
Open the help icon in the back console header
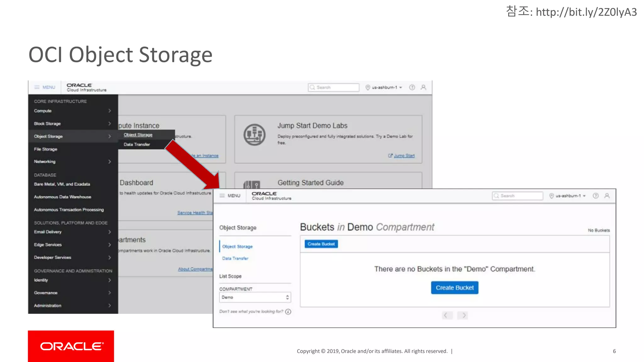tap(412, 87)
